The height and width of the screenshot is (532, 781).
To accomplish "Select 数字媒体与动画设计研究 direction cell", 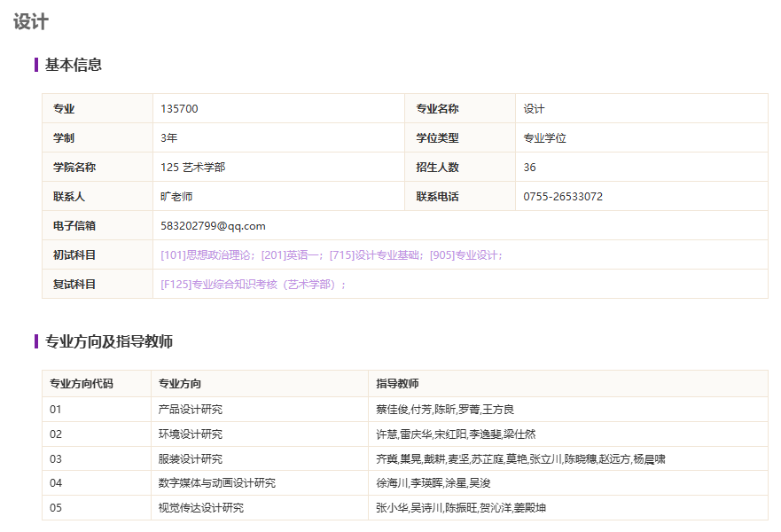I will click(216, 483).
